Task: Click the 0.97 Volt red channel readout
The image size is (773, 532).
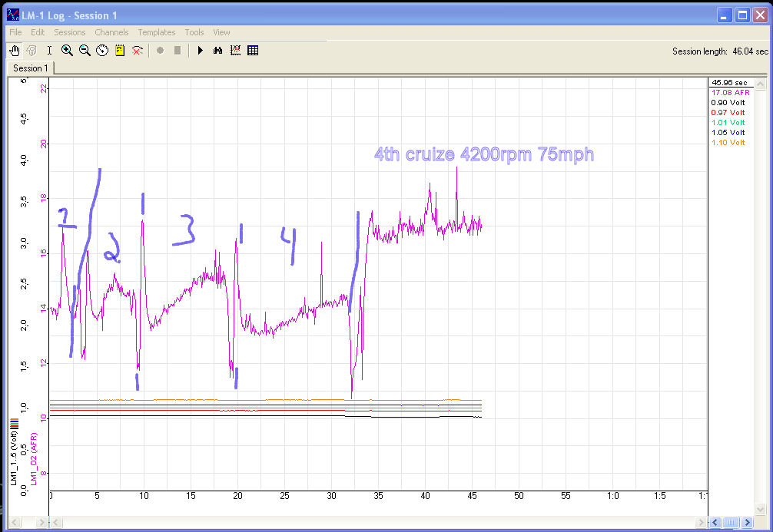Action: click(728, 112)
